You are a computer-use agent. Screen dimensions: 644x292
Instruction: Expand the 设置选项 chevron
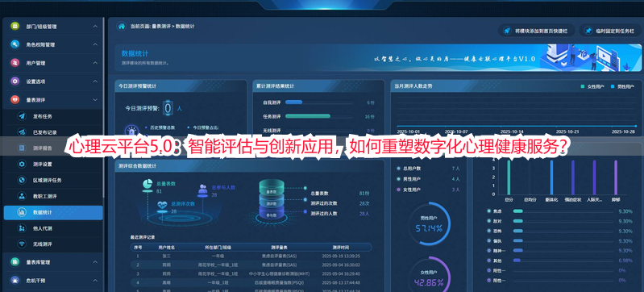tap(95, 81)
